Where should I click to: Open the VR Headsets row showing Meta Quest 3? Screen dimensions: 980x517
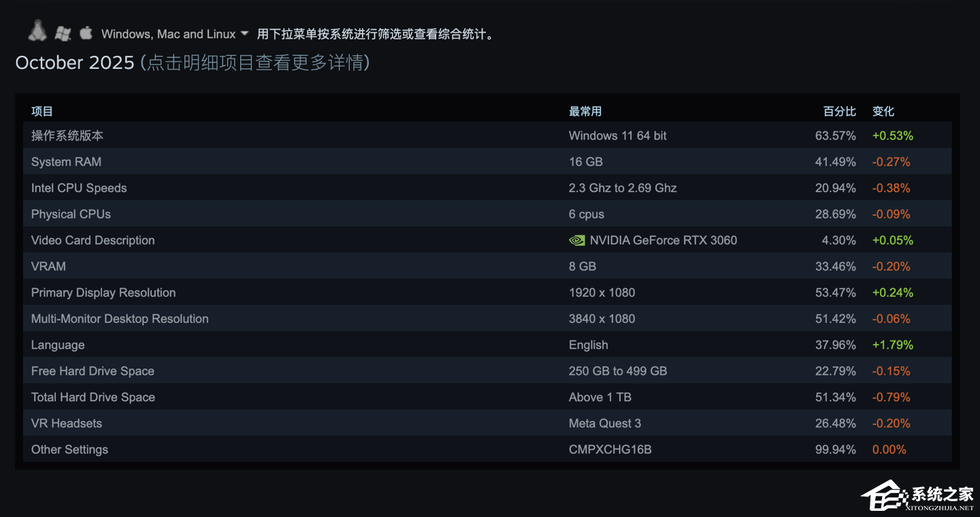coord(67,423)
